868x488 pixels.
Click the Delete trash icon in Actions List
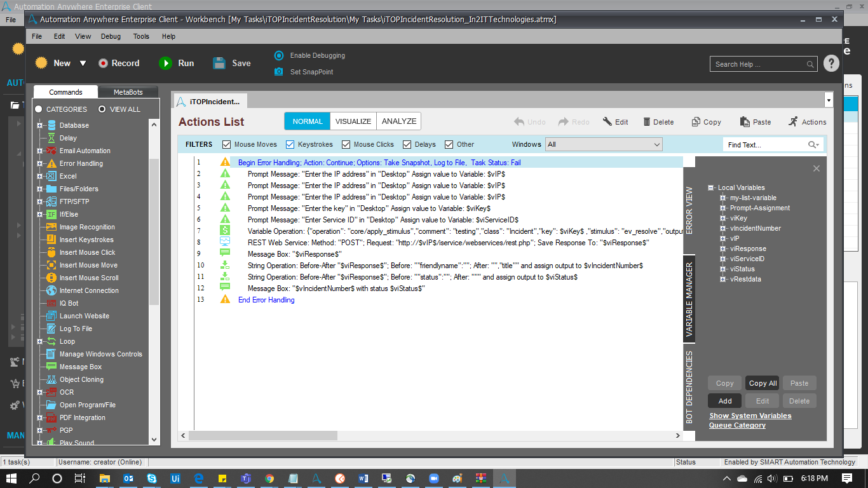[647, 122]
